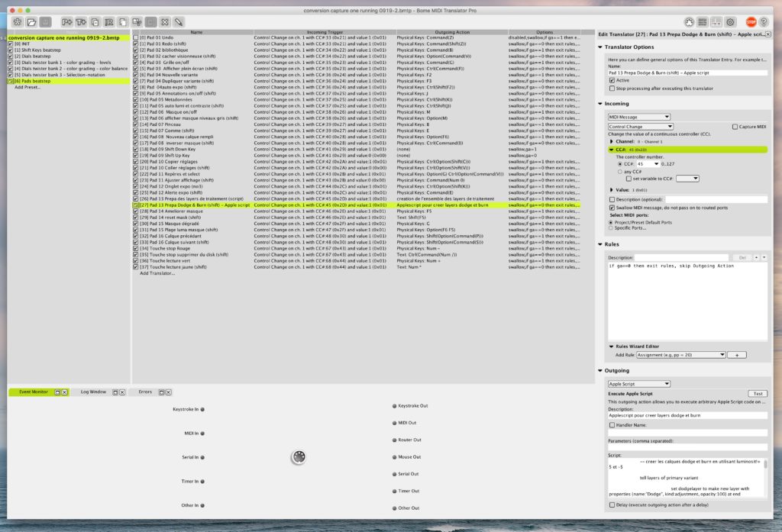Select Pad 14 Ameliorer masque translator row
782x532 pixels.
click(x=356, y=211)
